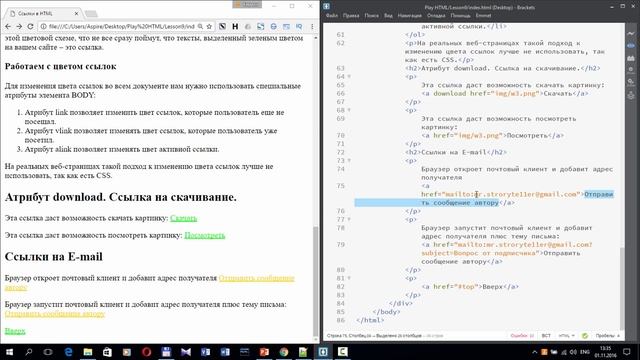
Task: Open Файл menu in Brackets
Action: [332, 16]
